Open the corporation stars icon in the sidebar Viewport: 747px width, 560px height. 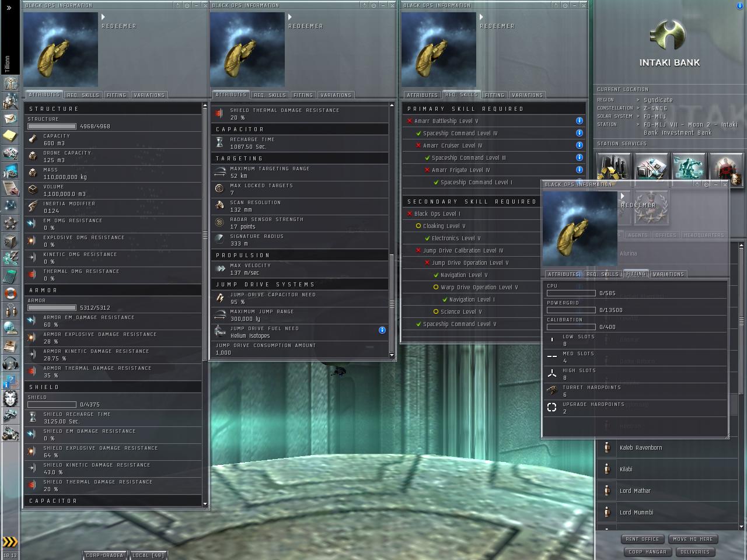(x=10, y=223)
